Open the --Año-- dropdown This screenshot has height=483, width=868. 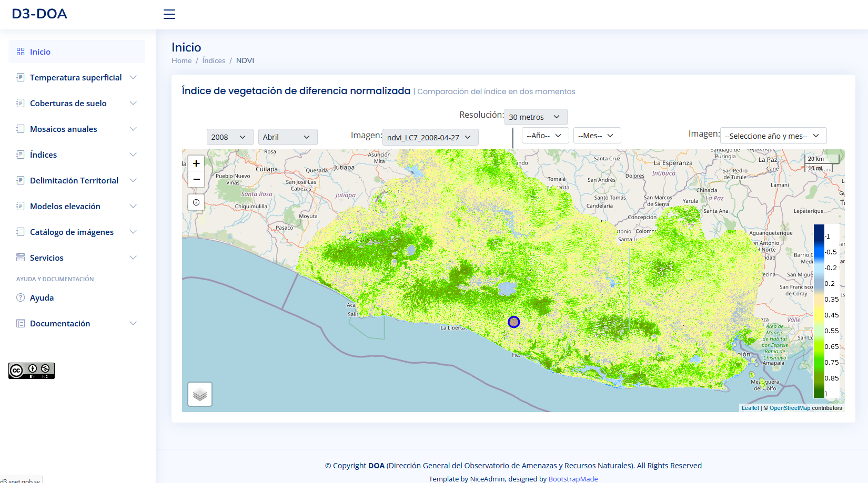coord(545,135)
